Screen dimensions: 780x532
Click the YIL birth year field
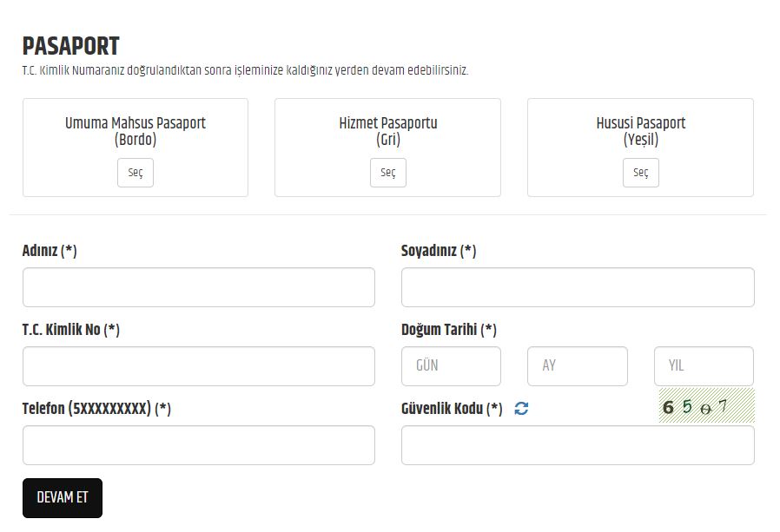pyautogui.click(x=704, y=366)
